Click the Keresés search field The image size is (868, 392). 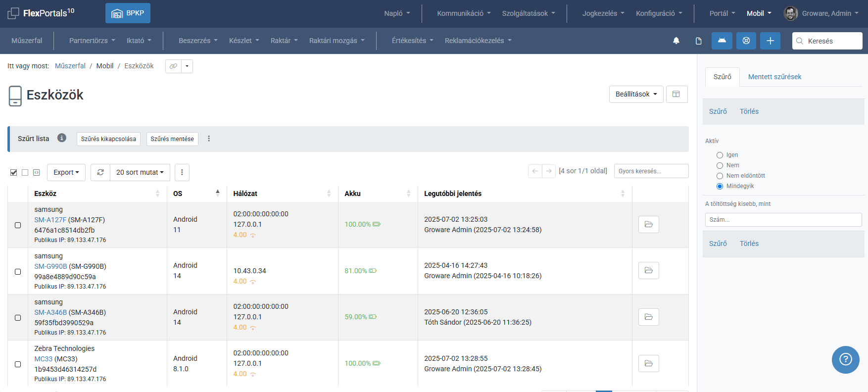click(x=827, y=41)
